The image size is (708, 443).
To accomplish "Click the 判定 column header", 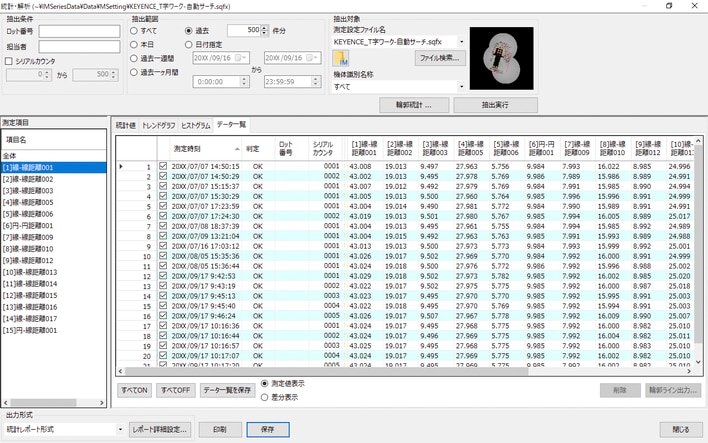I will pyautogui.click(x=258, y=149).
